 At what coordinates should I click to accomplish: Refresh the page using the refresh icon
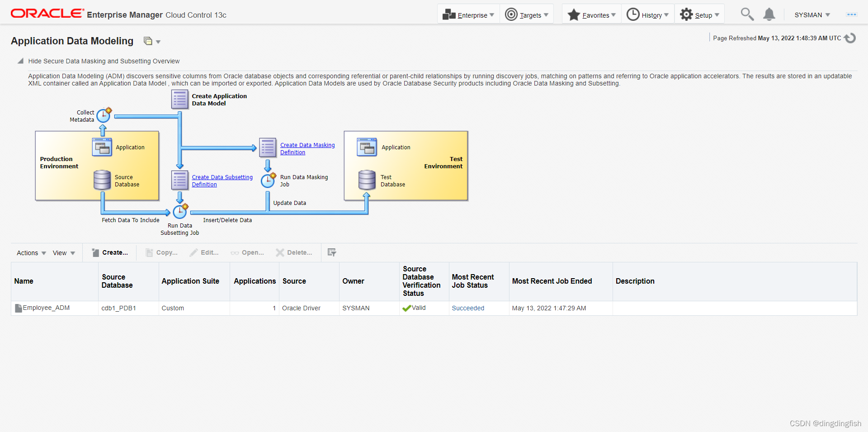pos(850,38)
